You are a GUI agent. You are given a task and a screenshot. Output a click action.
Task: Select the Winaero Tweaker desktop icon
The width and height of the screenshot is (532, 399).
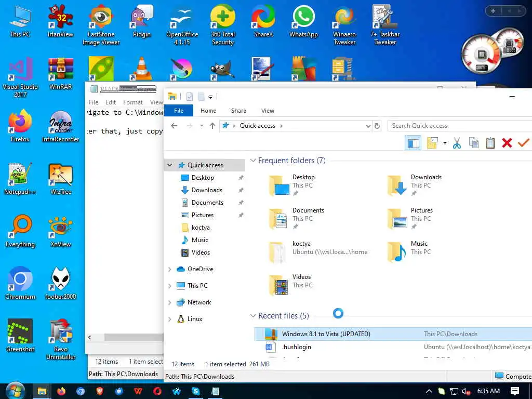pyautogui.click(x=344, y=25)
